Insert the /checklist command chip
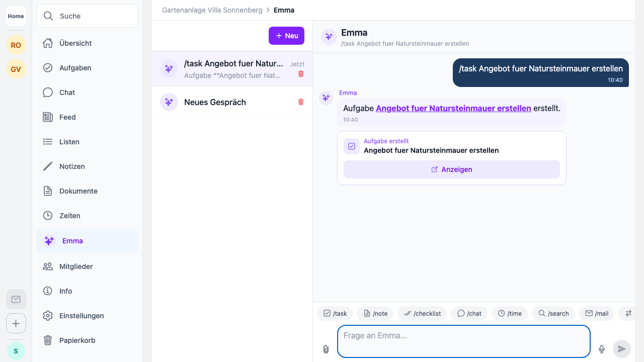Viewport: 644px width, 362px height. pyautogui.click(x=422, y=313)
